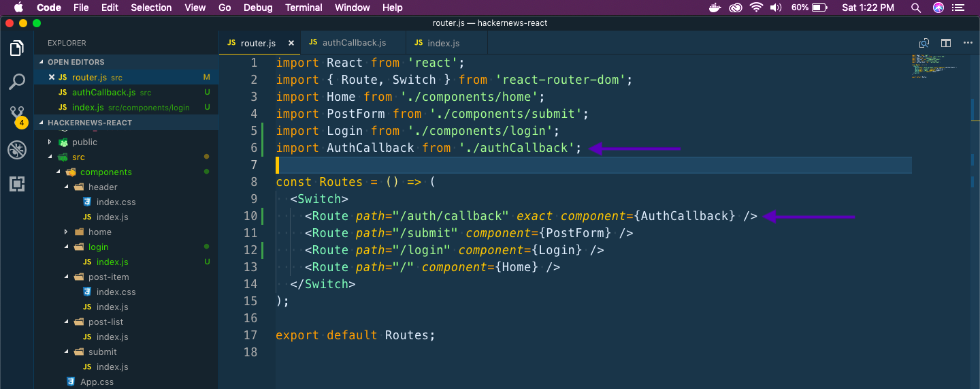This screenshot has width=980, height=389.
Task: Open the Wi-Fi status menu
Action: 757,7
